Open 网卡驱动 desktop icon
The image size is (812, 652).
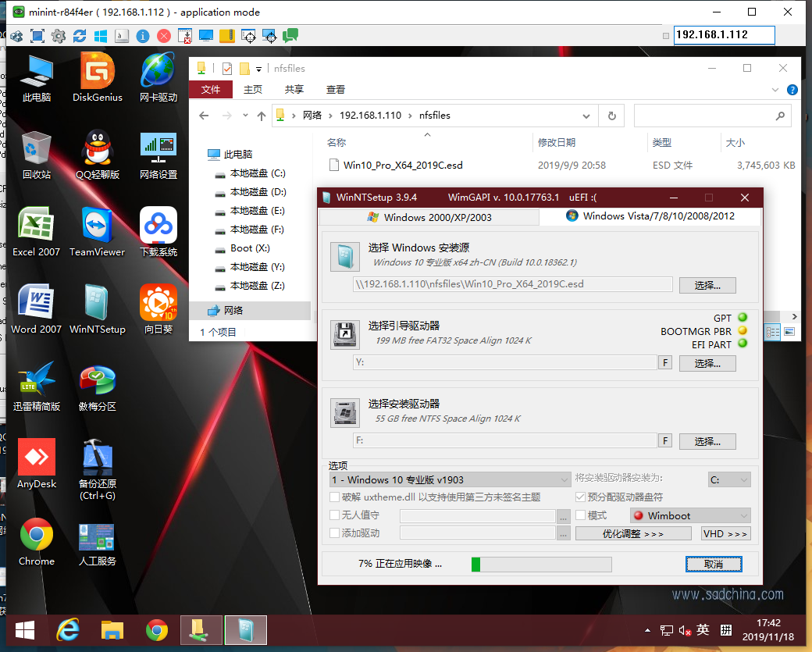point(158,77)
